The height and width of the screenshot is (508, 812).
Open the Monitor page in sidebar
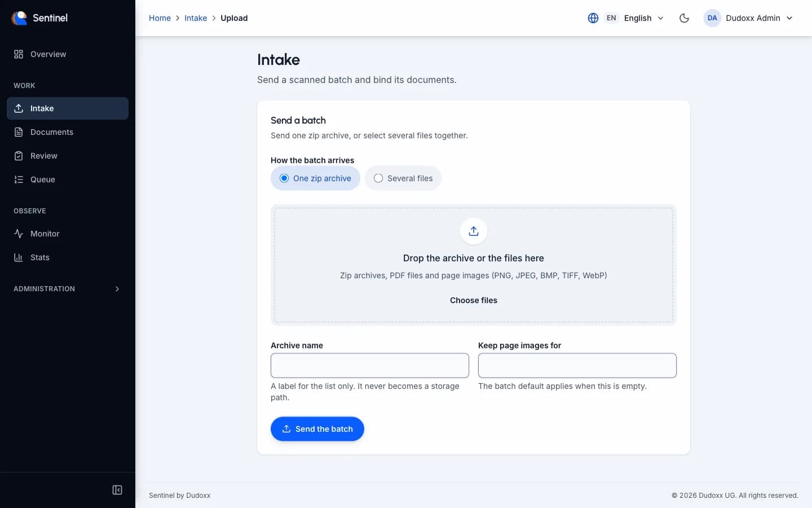click(68, 234)
